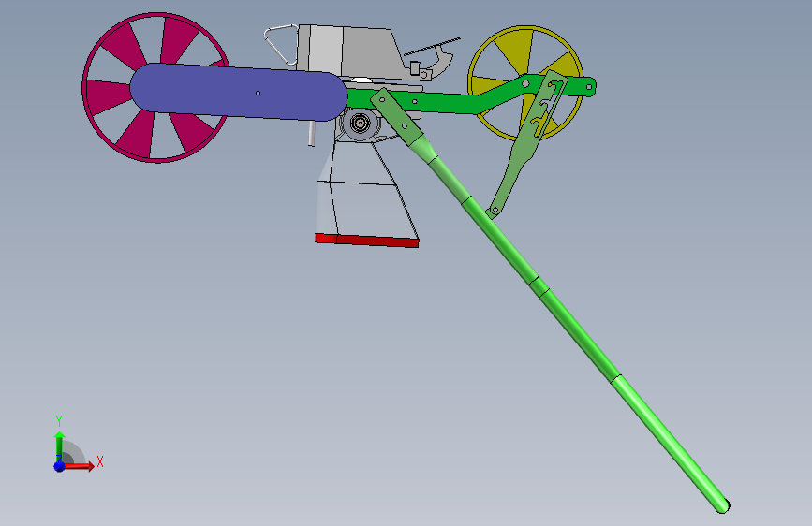This screenshot has width=812, height=526.
Task: Click the red X axis arrow of triad
Action: (x=79, y=466)
